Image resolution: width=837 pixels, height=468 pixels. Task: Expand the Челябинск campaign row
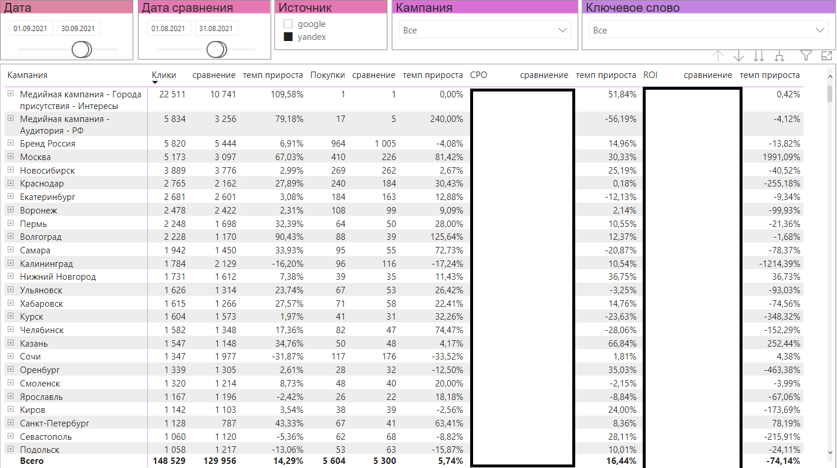tap(10, 330)
